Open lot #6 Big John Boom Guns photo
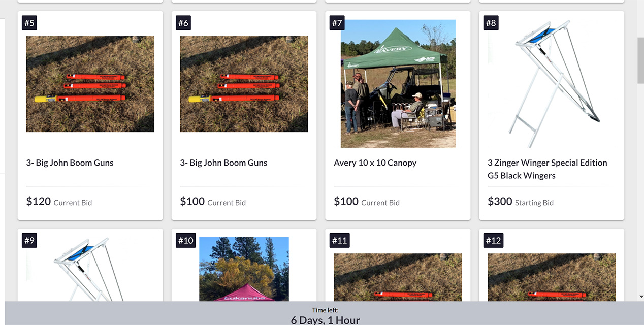Screen dimensions: 644x325 pos(244,84)
